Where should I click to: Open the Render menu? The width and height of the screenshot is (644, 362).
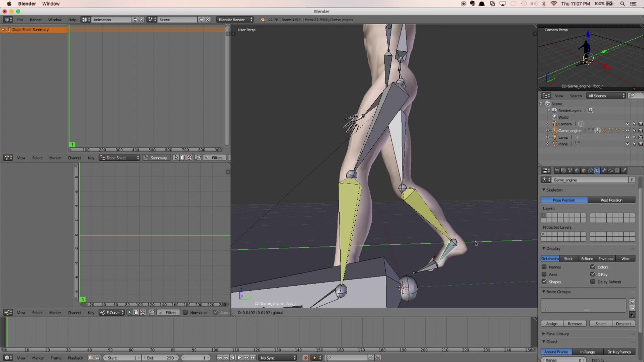pyautogui.click(x=35, y=20)
